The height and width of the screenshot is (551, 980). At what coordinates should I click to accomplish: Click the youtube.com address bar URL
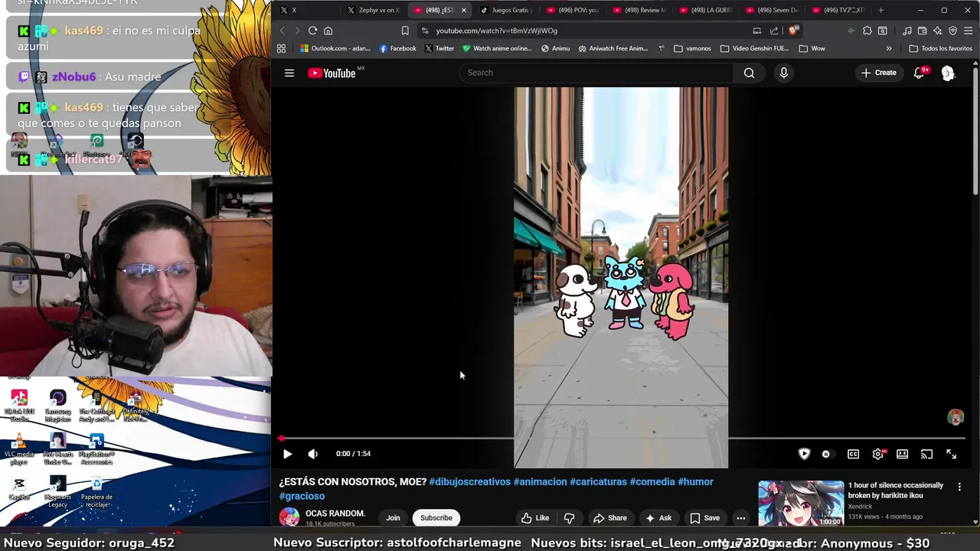[x=496, y=31]
